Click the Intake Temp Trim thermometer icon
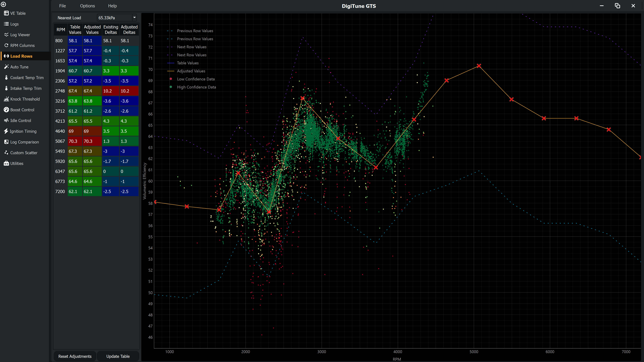Viewport: 644px width, 362px height. (6, 88)
